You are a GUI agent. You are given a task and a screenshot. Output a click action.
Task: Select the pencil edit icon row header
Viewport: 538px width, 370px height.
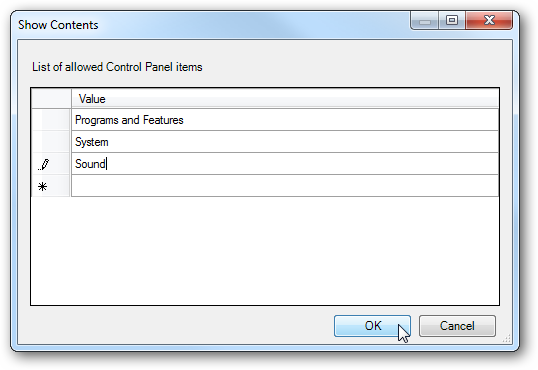tap(51, 164)
